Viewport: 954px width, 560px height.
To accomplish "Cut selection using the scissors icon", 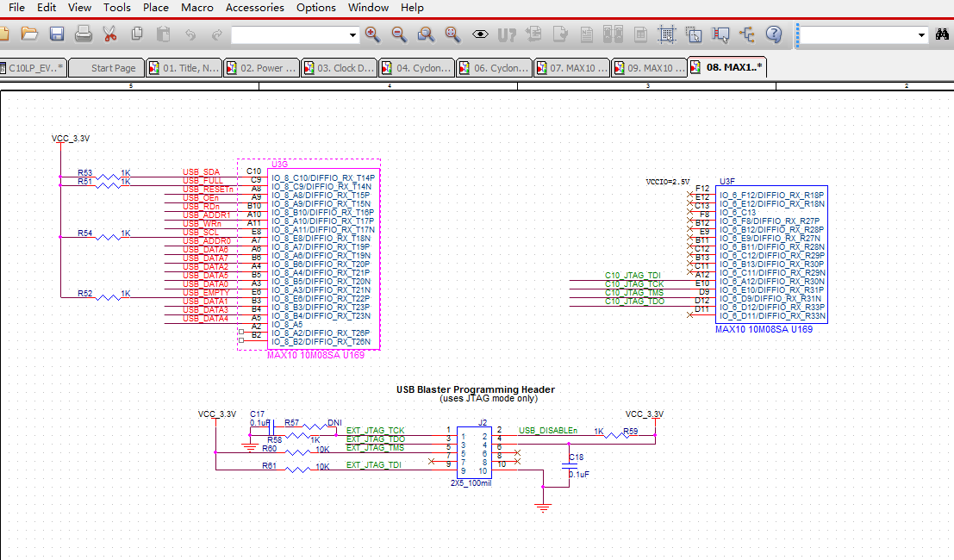I will [x=110, y=34].
